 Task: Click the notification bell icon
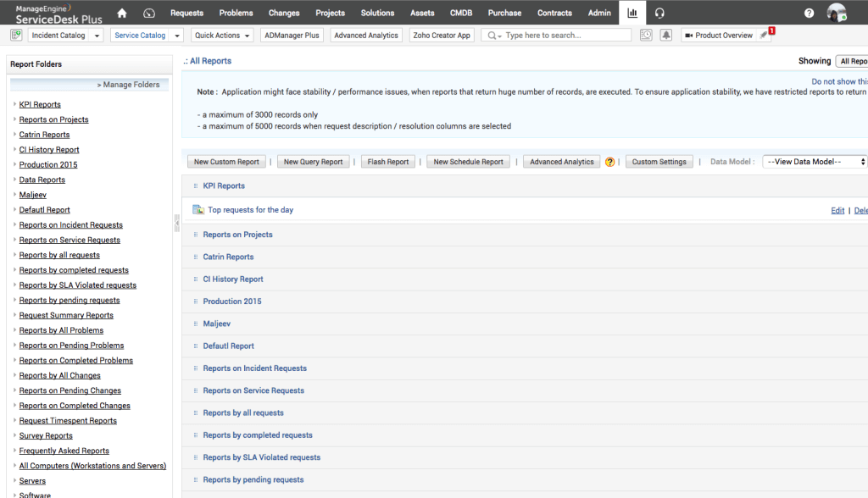pyautogui.click(x=666, y=35)
